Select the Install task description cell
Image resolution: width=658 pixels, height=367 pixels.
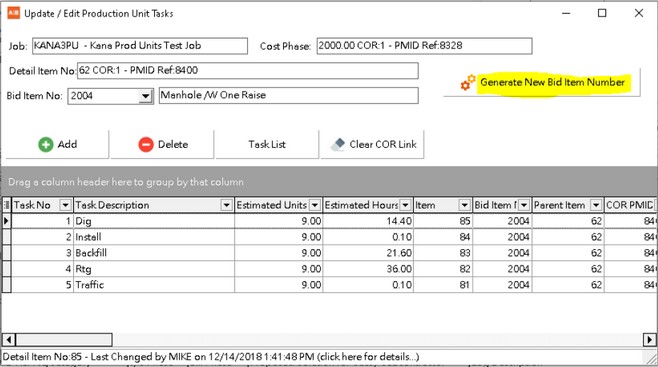click(x=154, y=237)
